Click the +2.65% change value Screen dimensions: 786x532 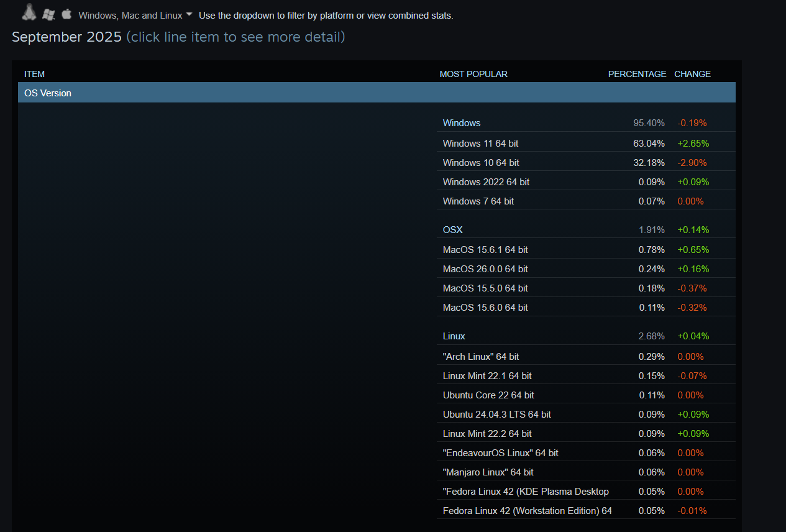coord(693,143)
